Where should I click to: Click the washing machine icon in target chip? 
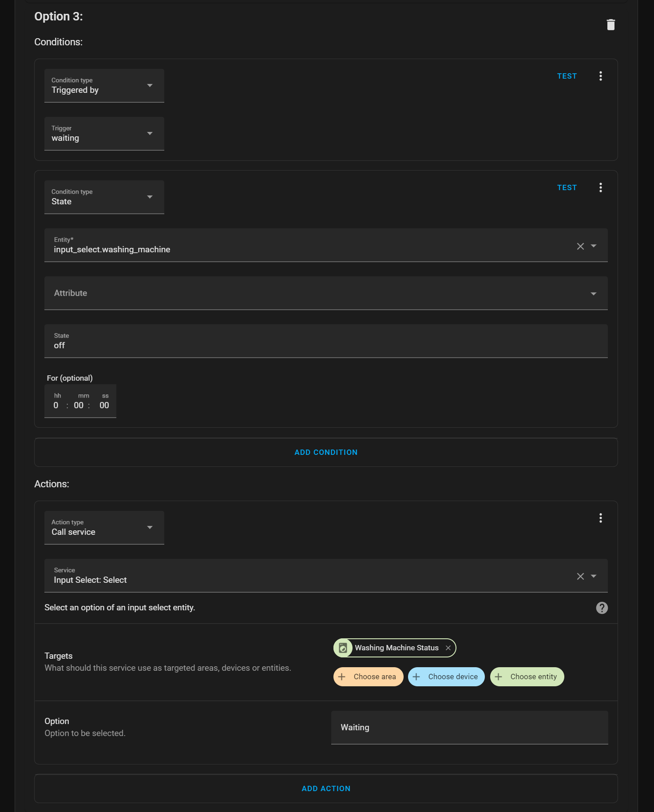tap(343, 648)
